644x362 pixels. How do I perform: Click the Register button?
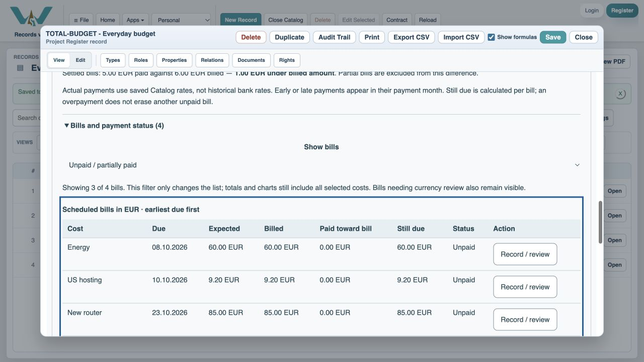tap(622, 11)
